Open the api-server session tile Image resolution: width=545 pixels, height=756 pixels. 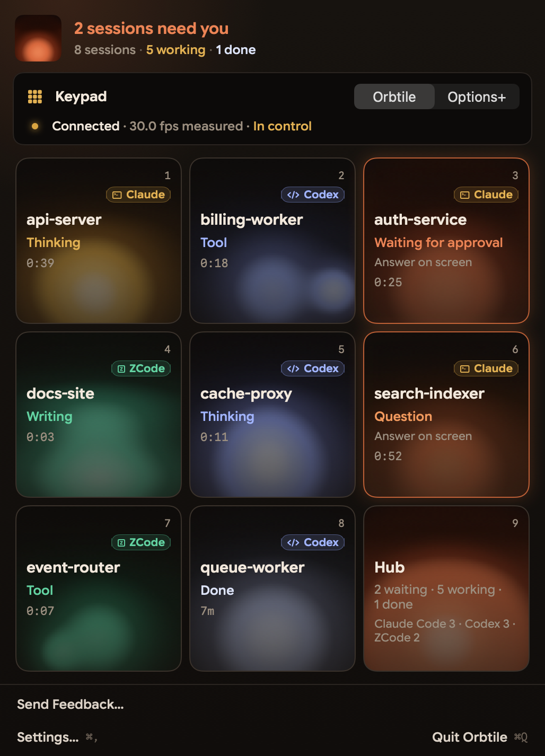(x=99, y=241)
